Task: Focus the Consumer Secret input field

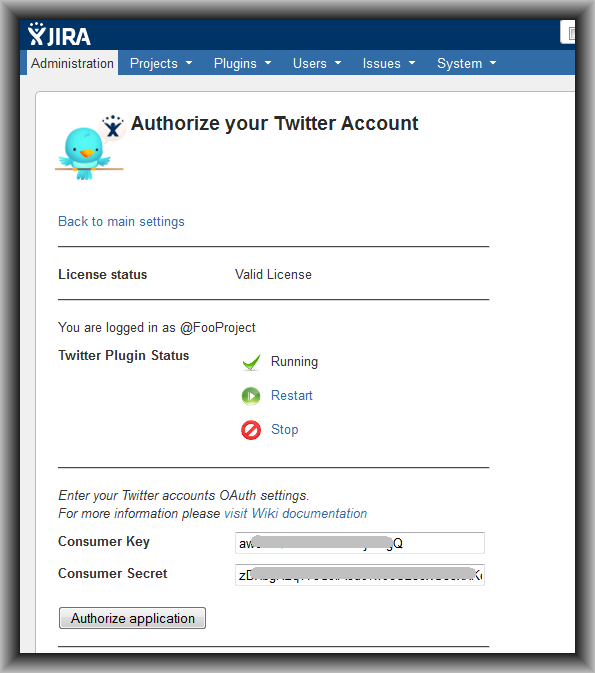Action: click(360, 575)
